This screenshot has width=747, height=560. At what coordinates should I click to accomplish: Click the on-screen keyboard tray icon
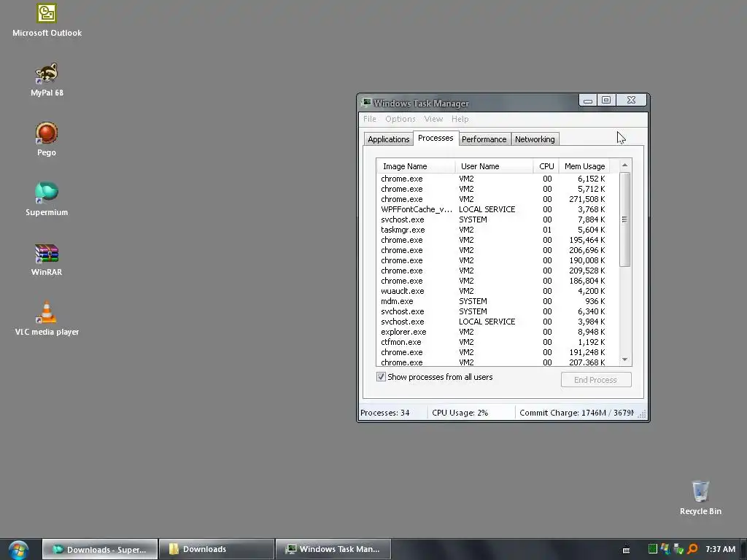[627, 550]
